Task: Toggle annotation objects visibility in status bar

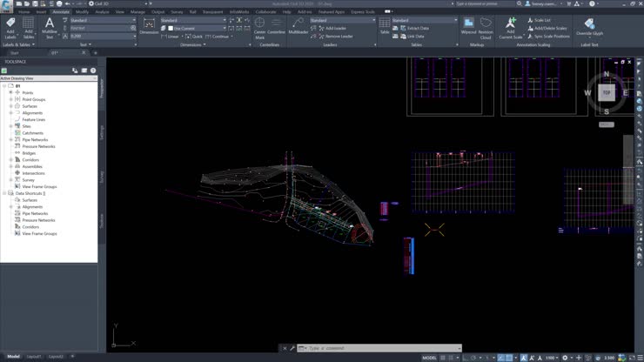Action: (x=524, y=358)
